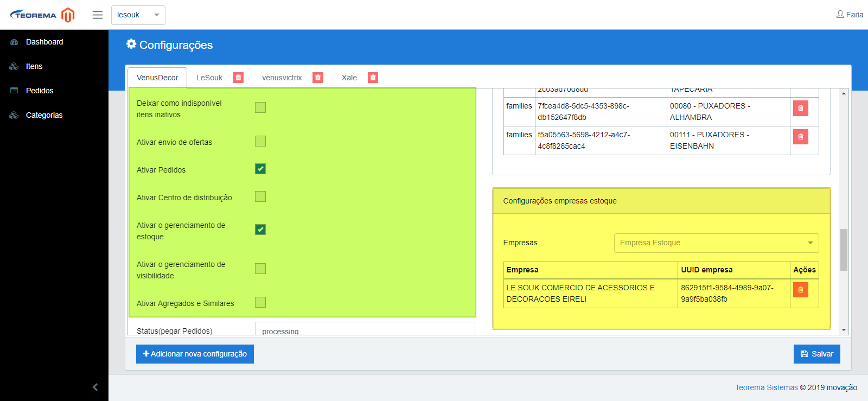Toggle the hamburger menu icon
Viewport: 868px width, 401px height.
98,15
